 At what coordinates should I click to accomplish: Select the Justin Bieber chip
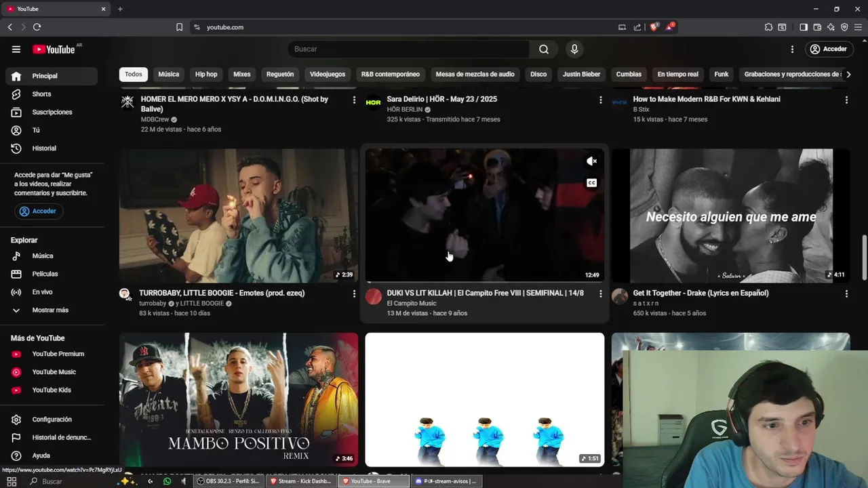581,75
